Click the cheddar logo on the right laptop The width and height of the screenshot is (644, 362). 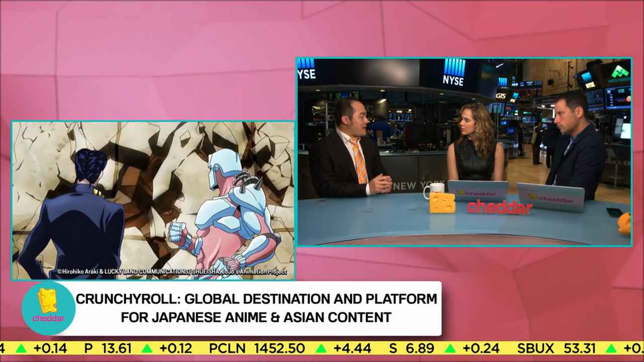coord(550,198)
